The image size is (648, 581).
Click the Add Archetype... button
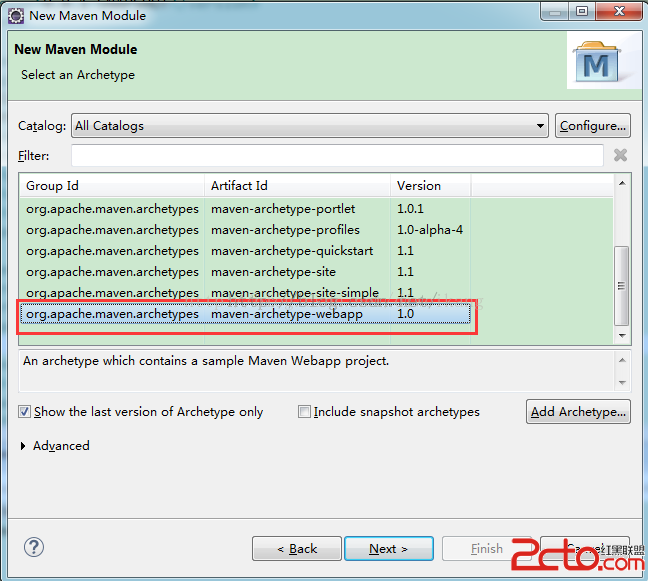(578, 412)
